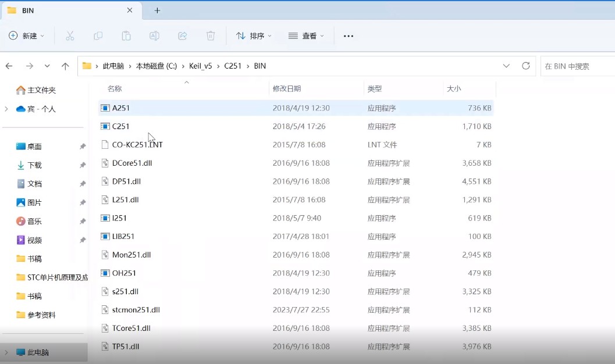Click the Copy icon in the toolbar
This screenshot has height=364, width=615.
[x=98, y=35]
